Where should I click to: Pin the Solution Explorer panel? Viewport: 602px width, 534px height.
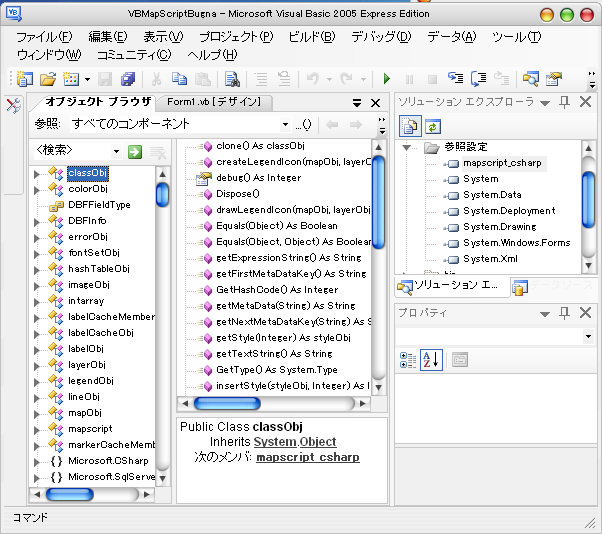point(564,102)
